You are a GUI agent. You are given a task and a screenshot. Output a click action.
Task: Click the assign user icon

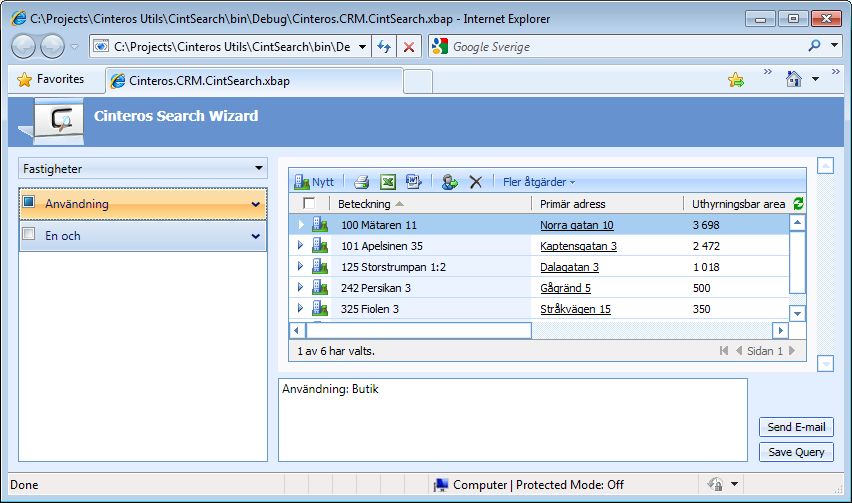(449, 182)
